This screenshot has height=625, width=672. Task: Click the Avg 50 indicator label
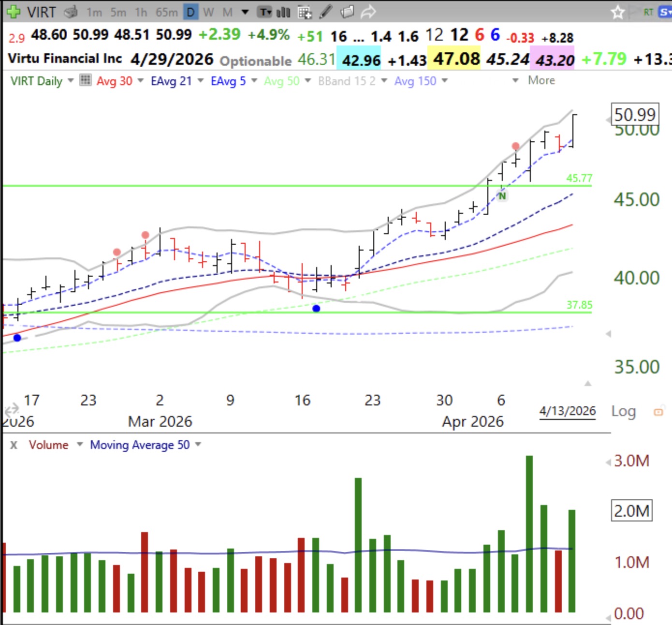[x=282, y=81]
